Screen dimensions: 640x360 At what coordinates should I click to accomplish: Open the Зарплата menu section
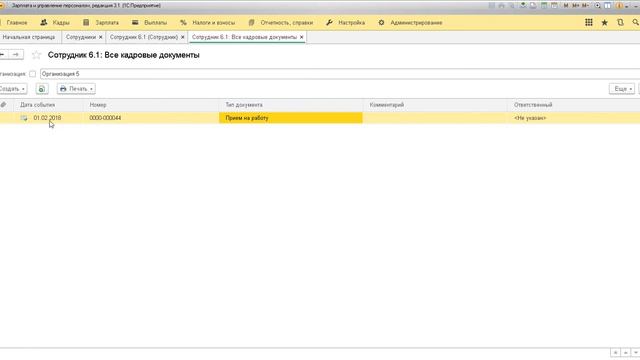click(x=101, y=22)
